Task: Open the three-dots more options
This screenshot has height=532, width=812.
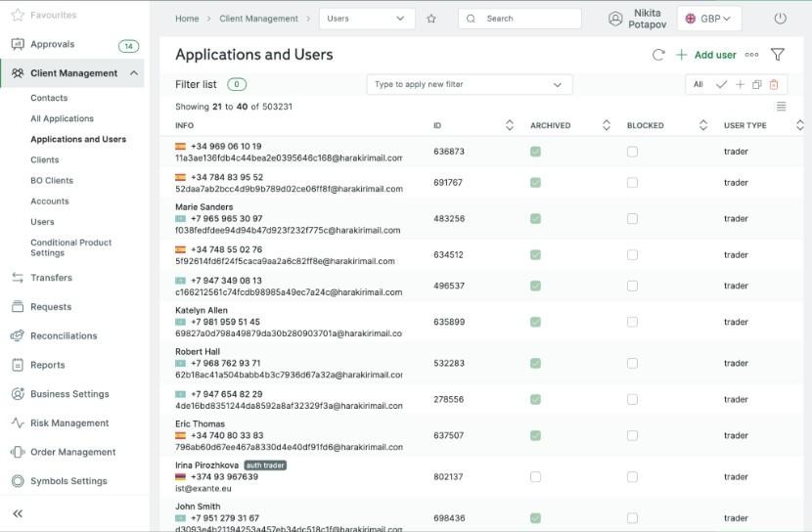Action: (751, 56)
